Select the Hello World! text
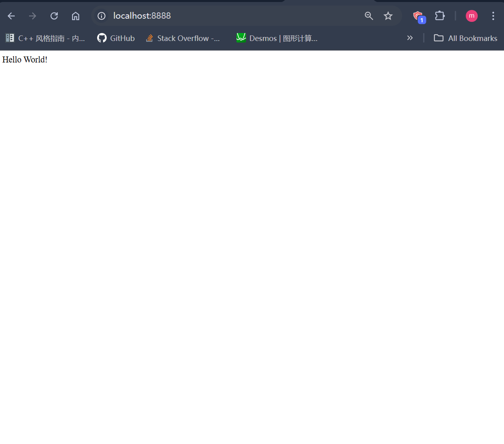The height and width of the screenshot is (444, 504). [x=25, y=59]
